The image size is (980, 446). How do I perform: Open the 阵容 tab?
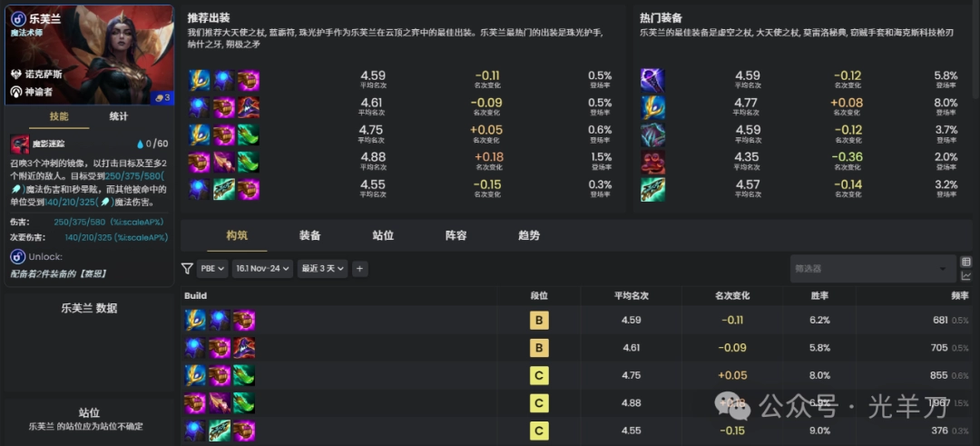click(456, 235)
